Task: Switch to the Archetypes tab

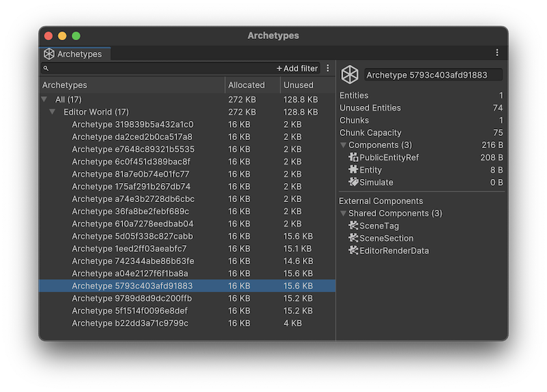Action: 74,54
